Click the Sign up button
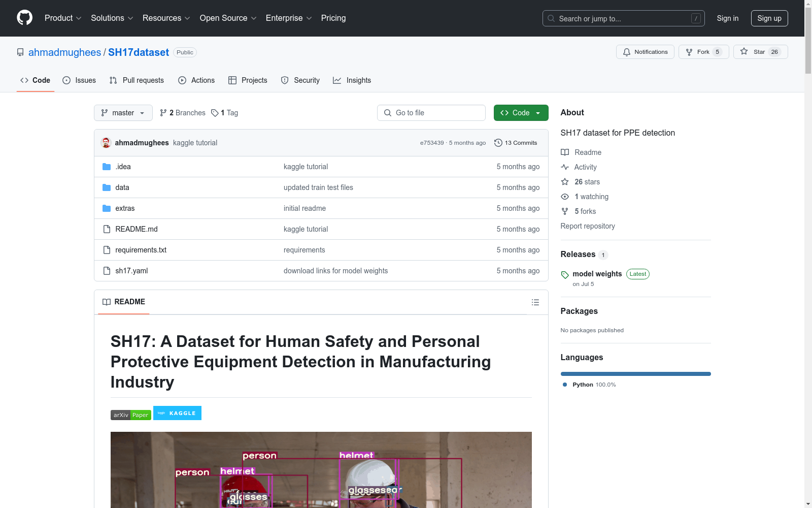The height and width of the screenshot is (508, 812). pos(769,18)
